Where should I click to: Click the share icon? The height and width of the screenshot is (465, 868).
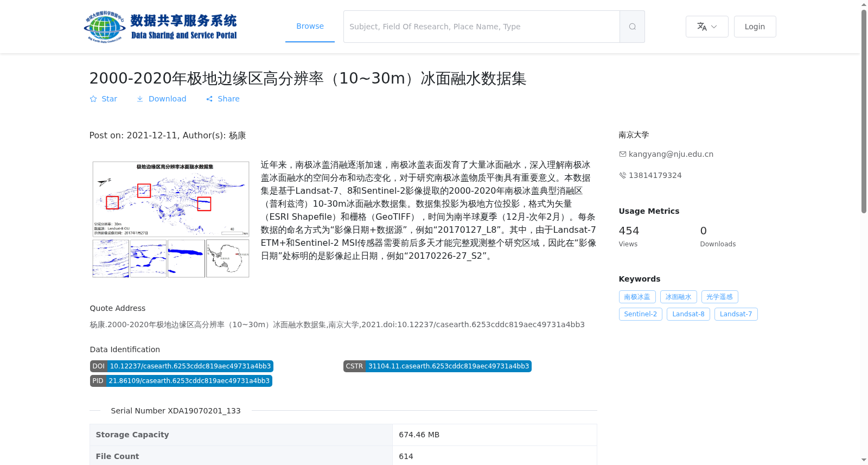click(x=209, y=99)
